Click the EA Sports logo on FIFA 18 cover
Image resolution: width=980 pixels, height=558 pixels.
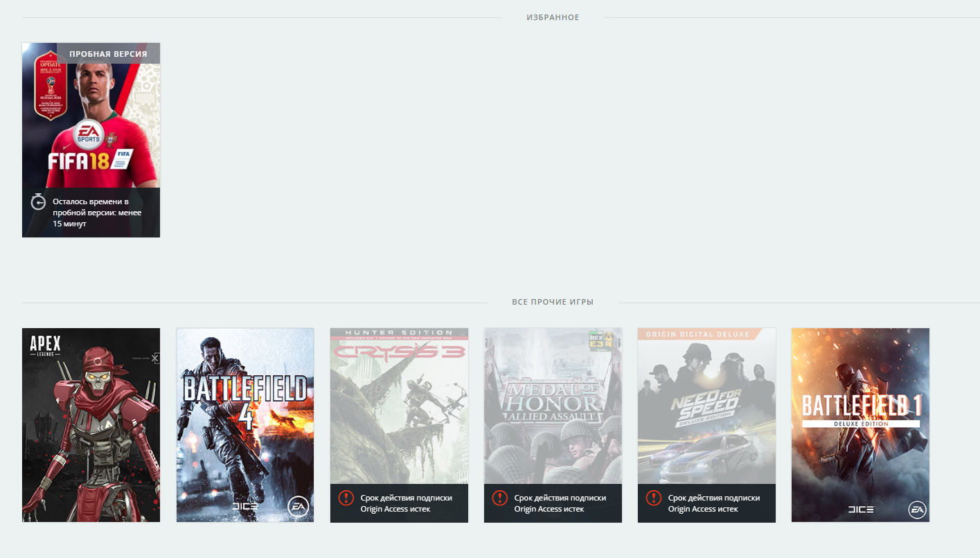click(x=89, y=135)
